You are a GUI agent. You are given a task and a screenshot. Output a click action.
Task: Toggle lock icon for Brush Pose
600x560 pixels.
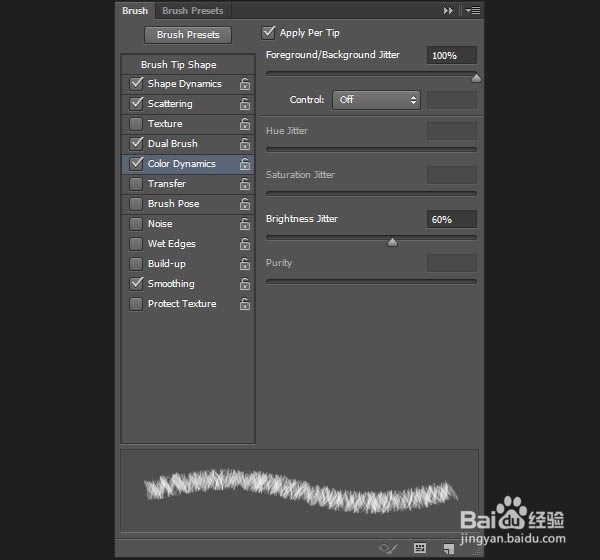click(x=245, y=204)
